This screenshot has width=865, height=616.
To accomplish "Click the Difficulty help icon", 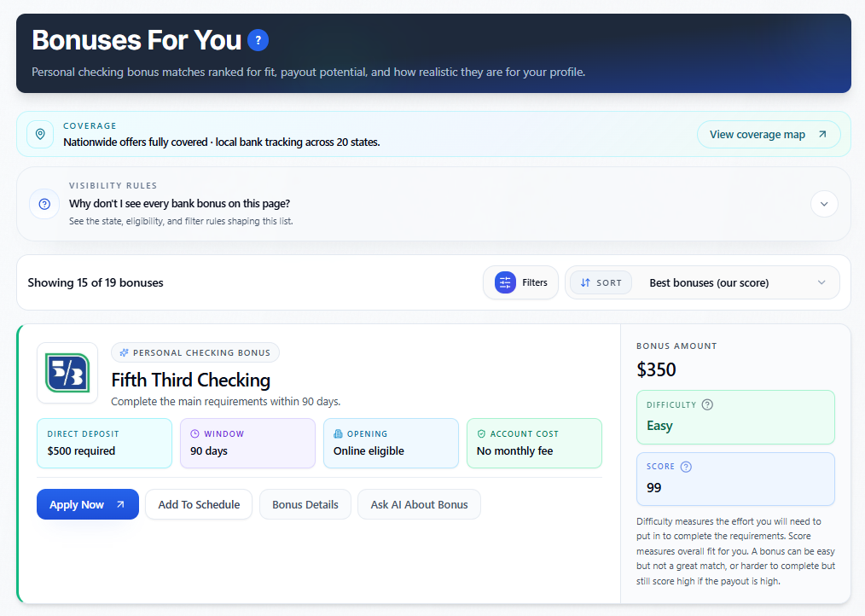I will pos(707,404).
